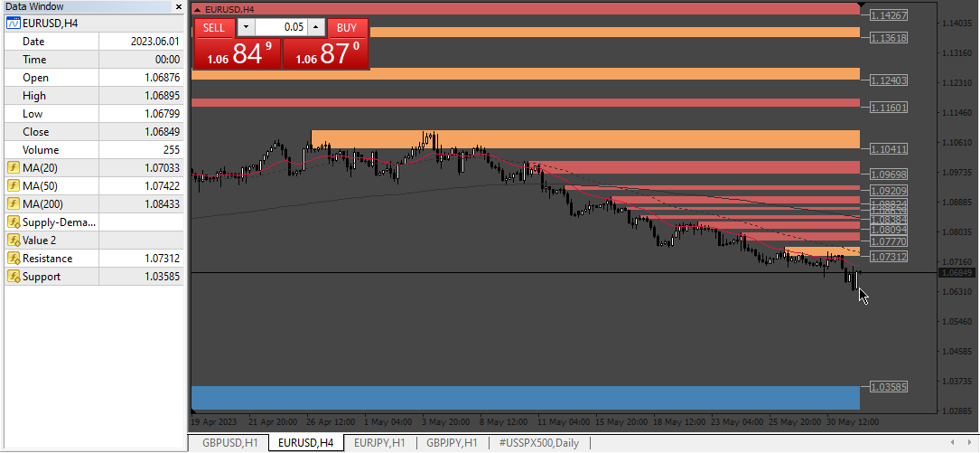Image resolution: width=980 pixels, height=453 pixels.
Task: Click the BUY button
Action: point(347,27)
